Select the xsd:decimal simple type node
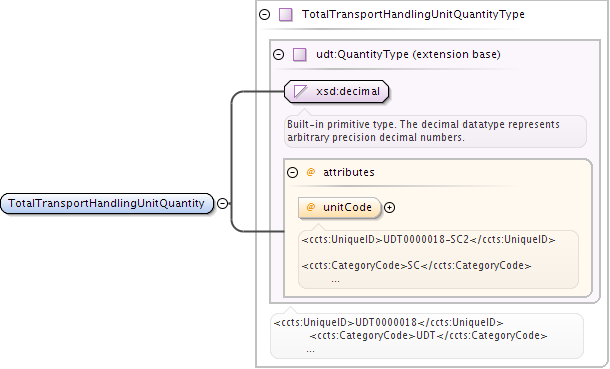 pos(337,92)
